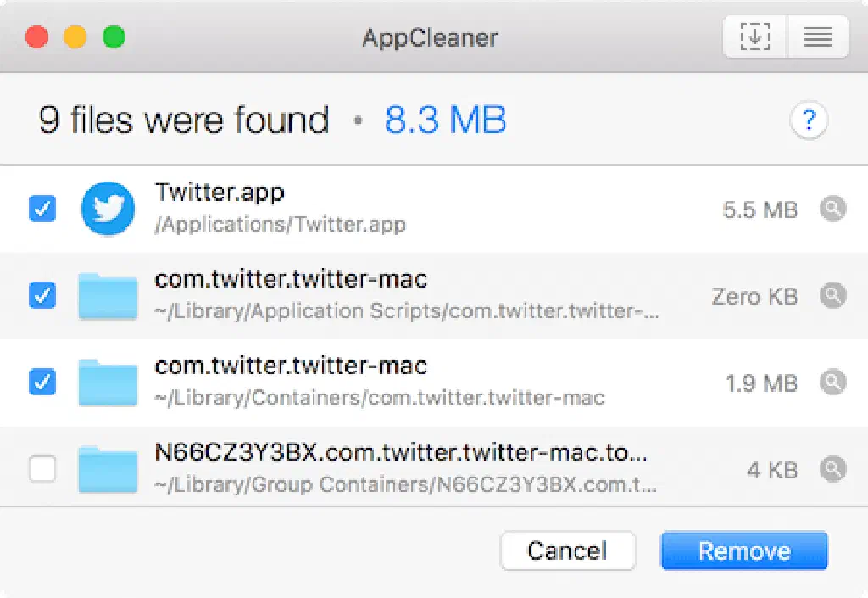868x598 pixels.
Task: Reveal Twitter.app in Finder via magnifier
Action: point(833,209)
